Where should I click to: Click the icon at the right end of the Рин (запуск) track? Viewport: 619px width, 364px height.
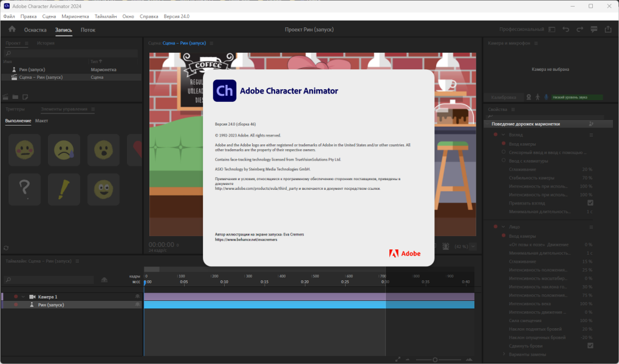click(x=137, y=305)
